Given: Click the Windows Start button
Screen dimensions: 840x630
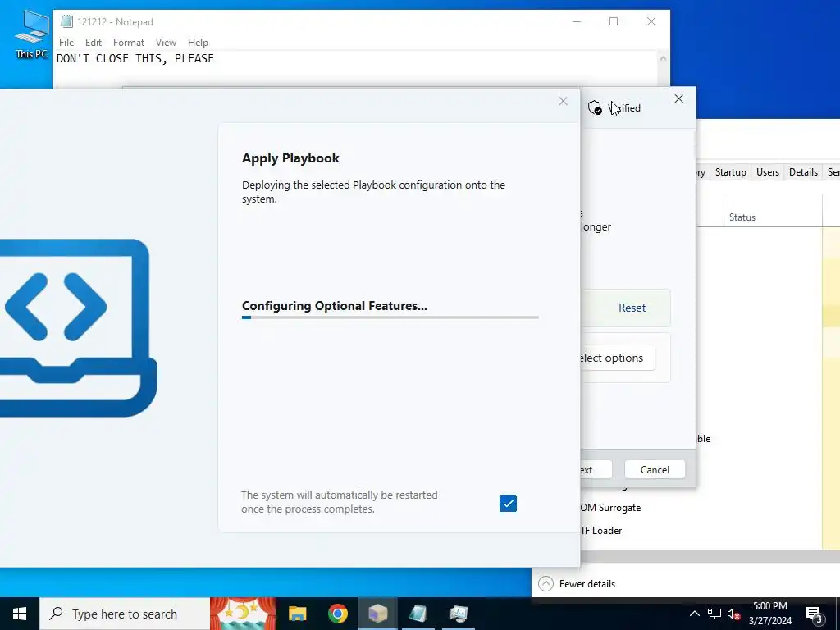Looking at the screenshot, I should 20,614.
